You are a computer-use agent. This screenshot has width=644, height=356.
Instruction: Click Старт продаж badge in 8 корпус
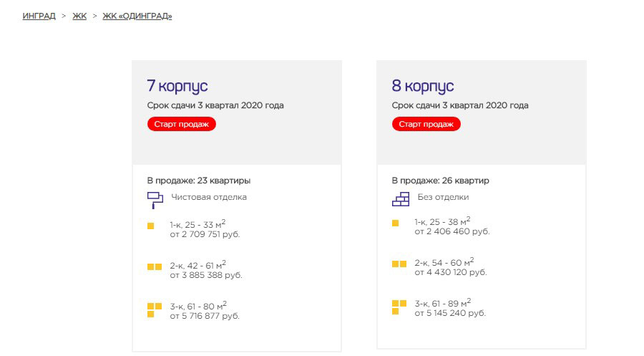pos(426,124)
